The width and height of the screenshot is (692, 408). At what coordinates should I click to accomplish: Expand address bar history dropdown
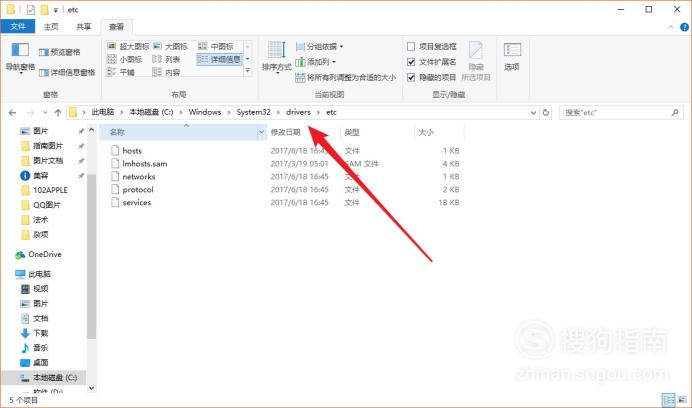coord(533,113)
